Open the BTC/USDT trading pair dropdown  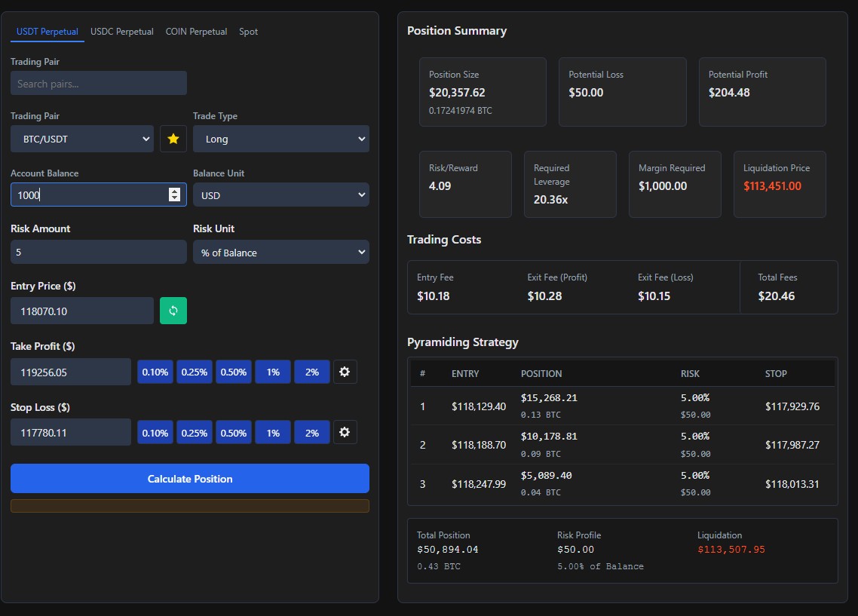pyautogui.click(x=82, y=139)
